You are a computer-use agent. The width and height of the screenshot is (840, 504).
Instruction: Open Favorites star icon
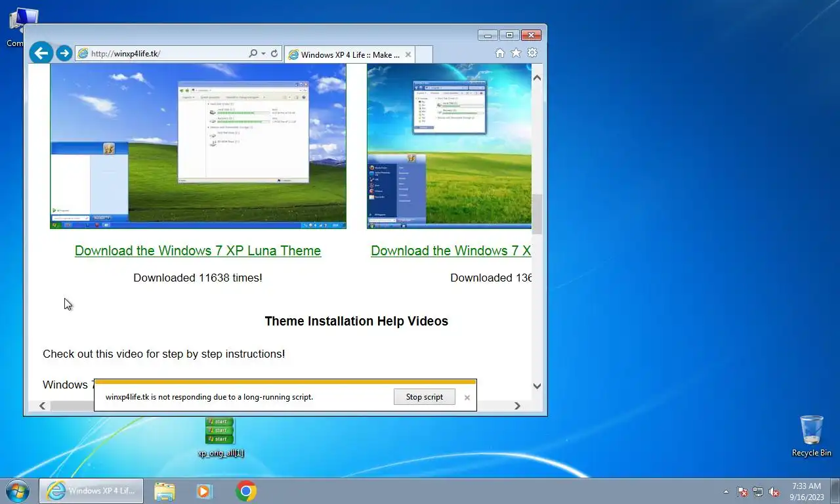pos(516,53)
